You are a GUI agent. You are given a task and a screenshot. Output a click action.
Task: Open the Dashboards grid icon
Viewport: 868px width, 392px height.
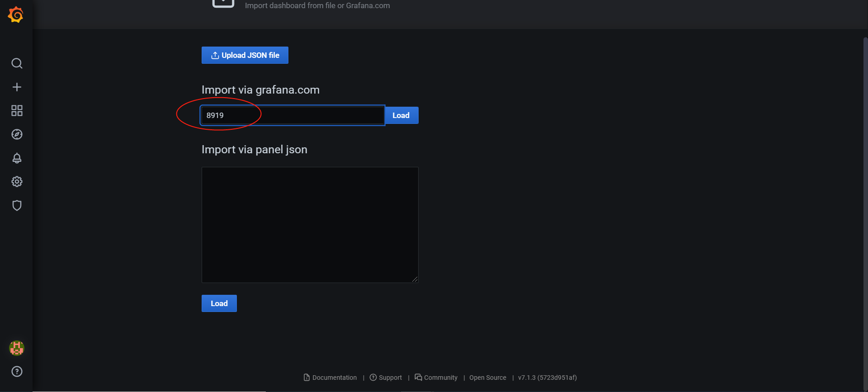(x=17, y=111)
